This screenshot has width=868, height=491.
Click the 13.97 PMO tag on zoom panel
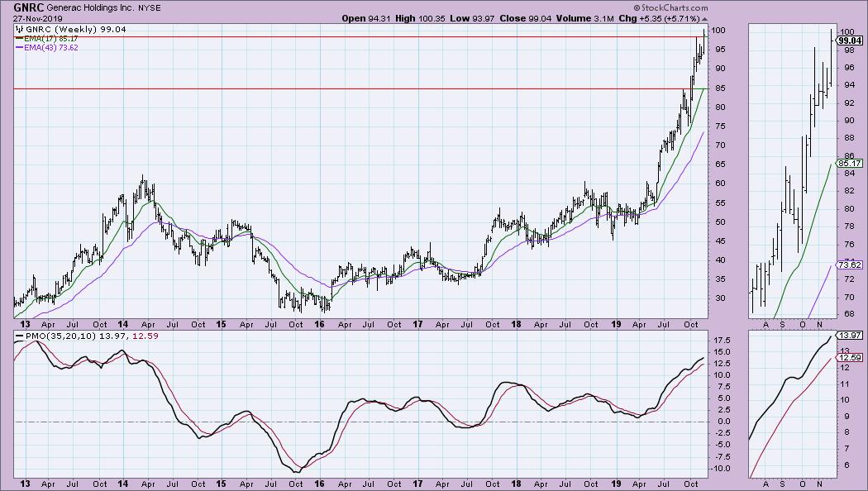pyautogui.click(x=850, y=336)
